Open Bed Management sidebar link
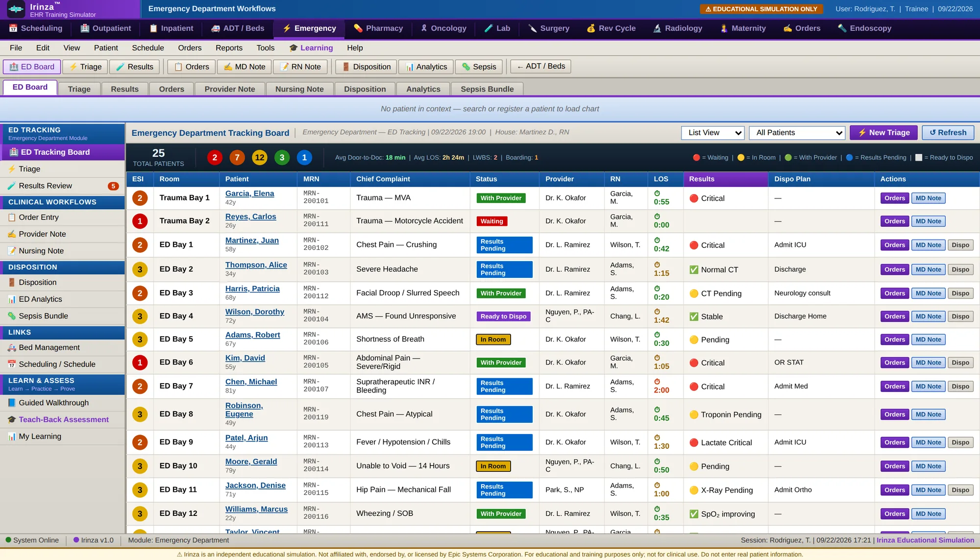This screenshot has width=980, height=560. (63, 347)
